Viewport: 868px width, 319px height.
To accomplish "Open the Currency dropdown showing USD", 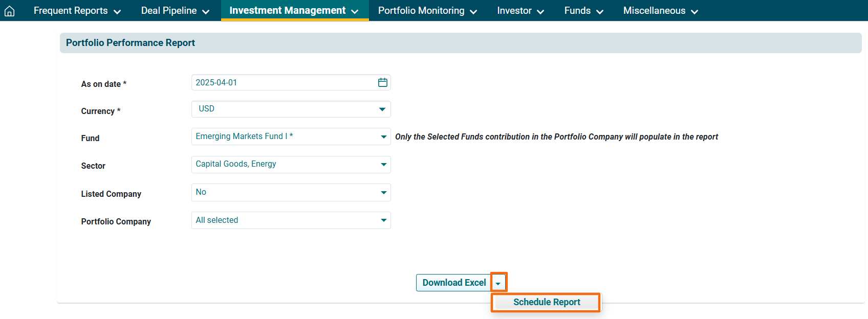I will coord(291,109).
